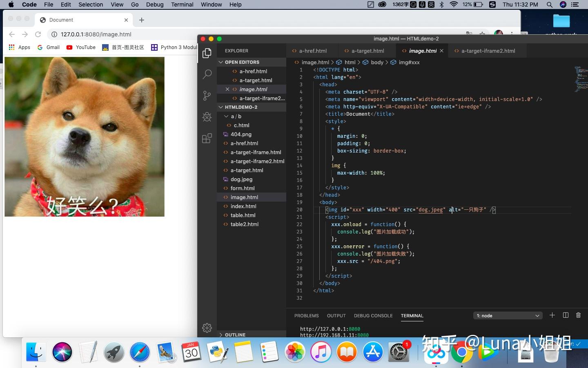Open Finder from the Dock
This screenshot has width=588, height=368.
click(36, 352)
